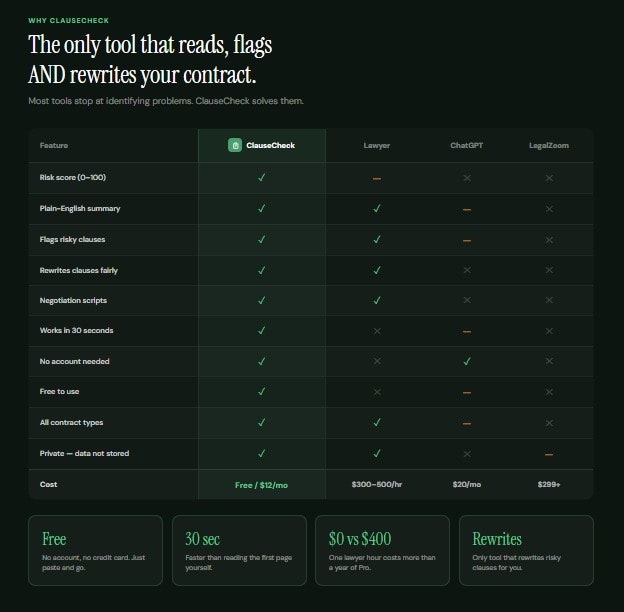This screenshot has width=624, height=612.
Task: Click the headline 'The only tool that reads, flags'
Action: (150, 45)
